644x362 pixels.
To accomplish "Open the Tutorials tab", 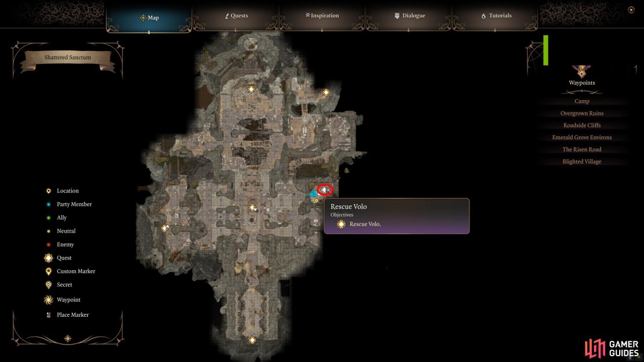I will point(495,16).
